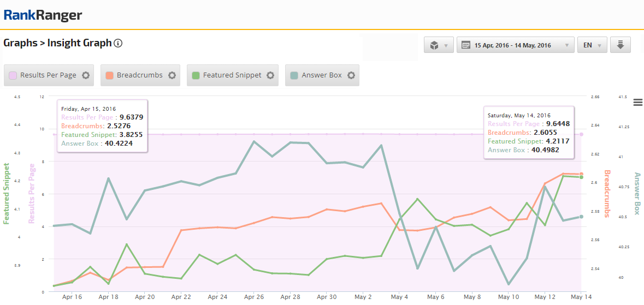This screenshot has width=644, height=305.
Task: Toggle the Results Per Page series
Action: pos(48,75)
